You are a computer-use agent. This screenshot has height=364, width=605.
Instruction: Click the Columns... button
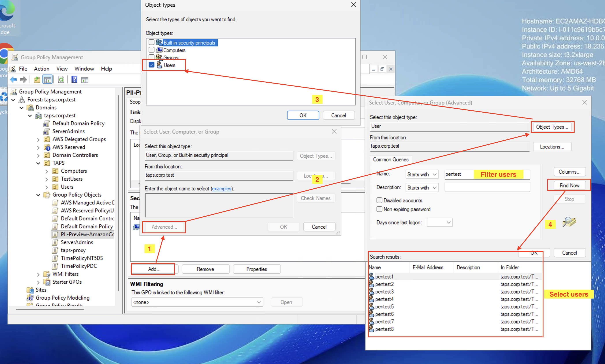tap(570, 172)
